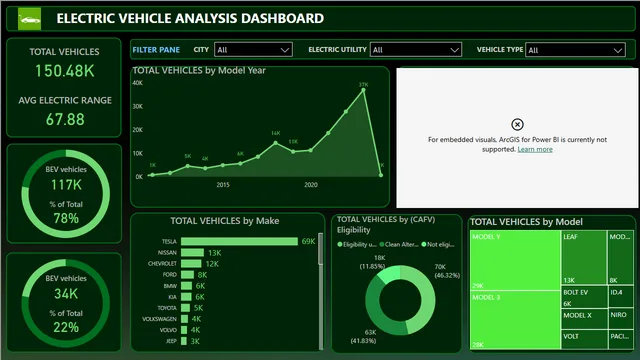Click the 'TOTAL VEHICLES by Make' title

pos(225,221)
